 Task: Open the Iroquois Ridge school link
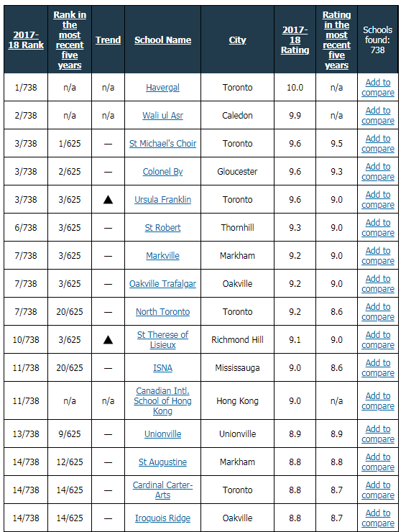pyautogui.click(x=163, y=518)
